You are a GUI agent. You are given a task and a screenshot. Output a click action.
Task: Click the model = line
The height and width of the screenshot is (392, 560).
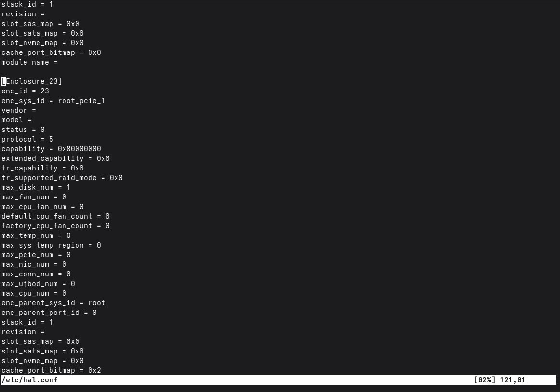[16, 120]
